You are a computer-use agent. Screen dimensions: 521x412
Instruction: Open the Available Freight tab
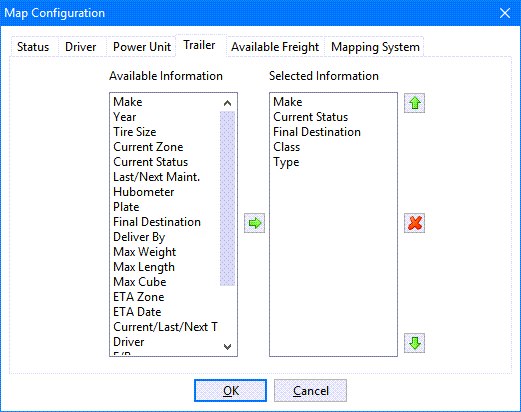[x=275, y=47]
